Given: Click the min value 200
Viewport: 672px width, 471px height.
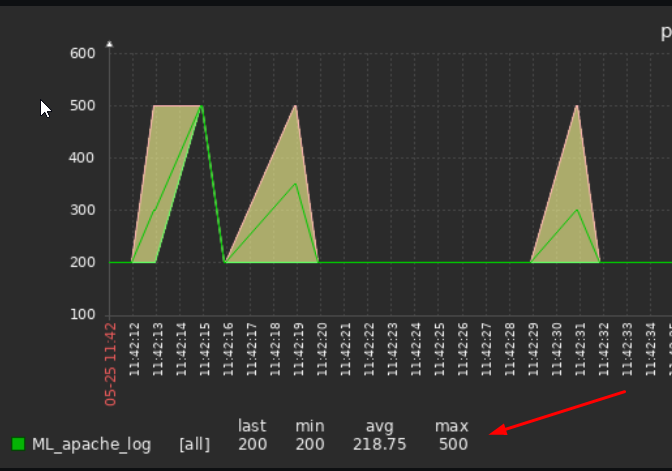Looking at the screenshot, I should [x=309, y=444].
